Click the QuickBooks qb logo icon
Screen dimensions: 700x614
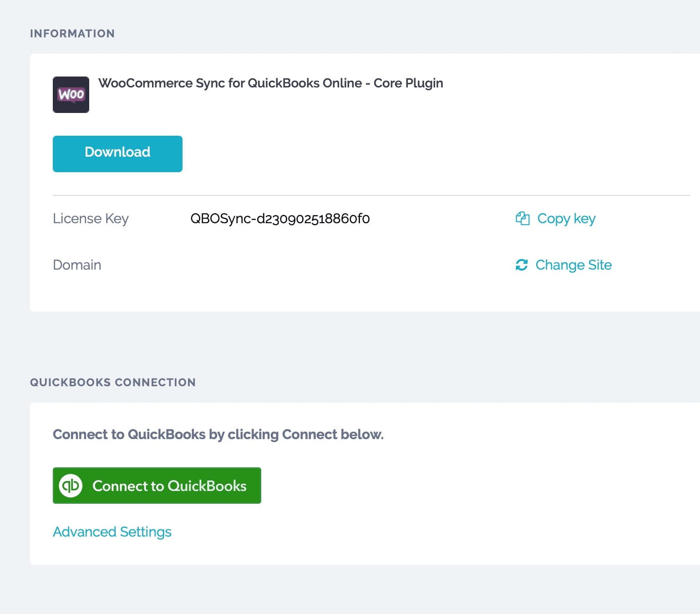(x=71, y=486)
